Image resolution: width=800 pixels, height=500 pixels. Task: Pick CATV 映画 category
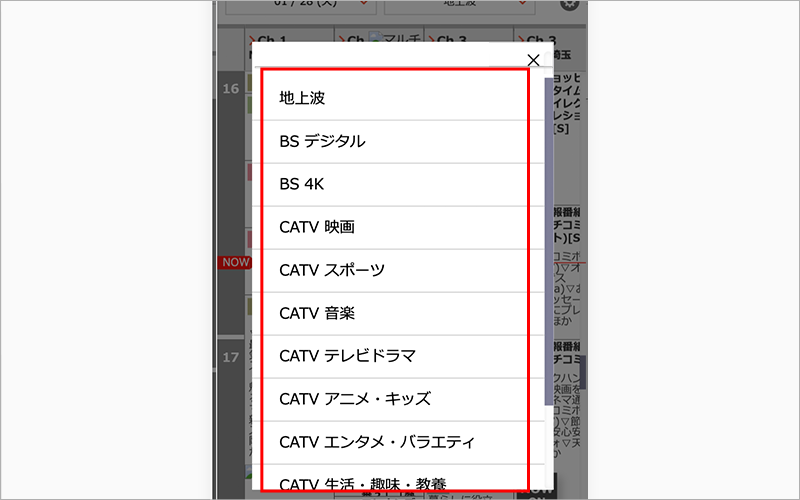(x=395, y=227)
